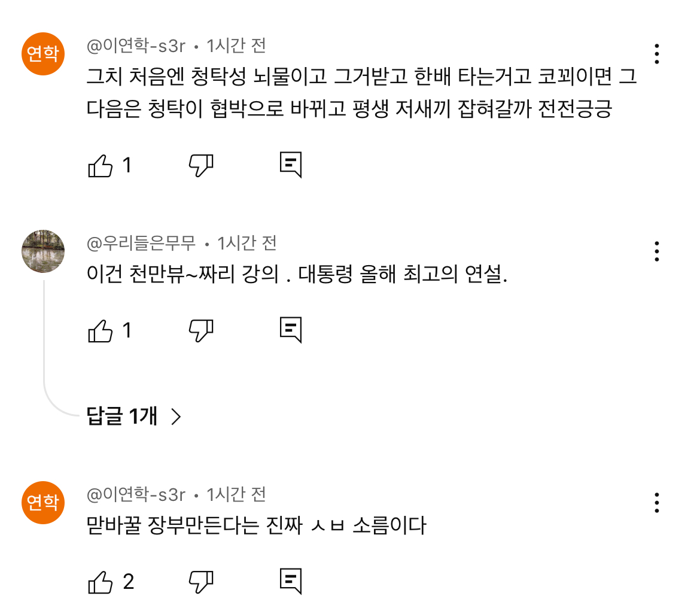Viewport: 700px width, 614px height.
Task: Open more options for the first comment
Action: pos(657,54)
